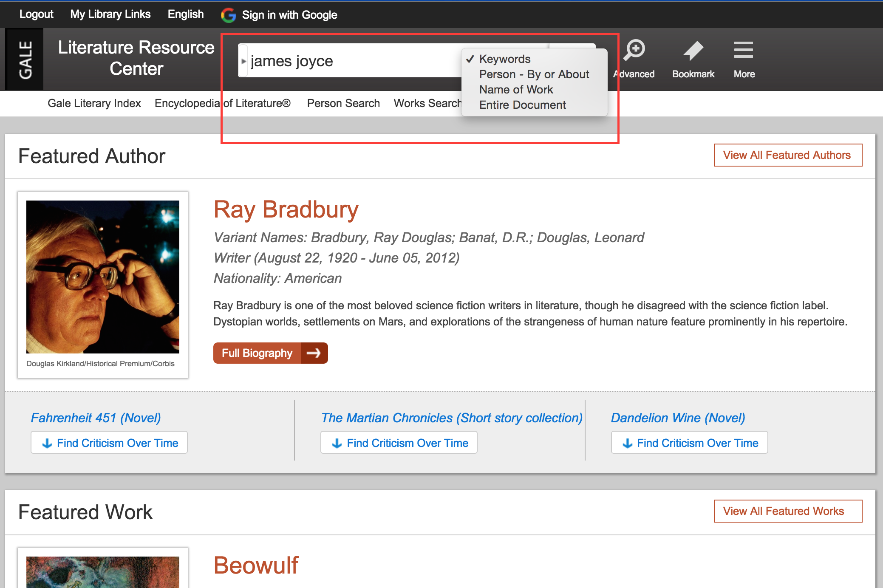The width and height of the screenshot is (883, 588).
Task: Choose the Name of Work search option
Action: pos(516,90)
